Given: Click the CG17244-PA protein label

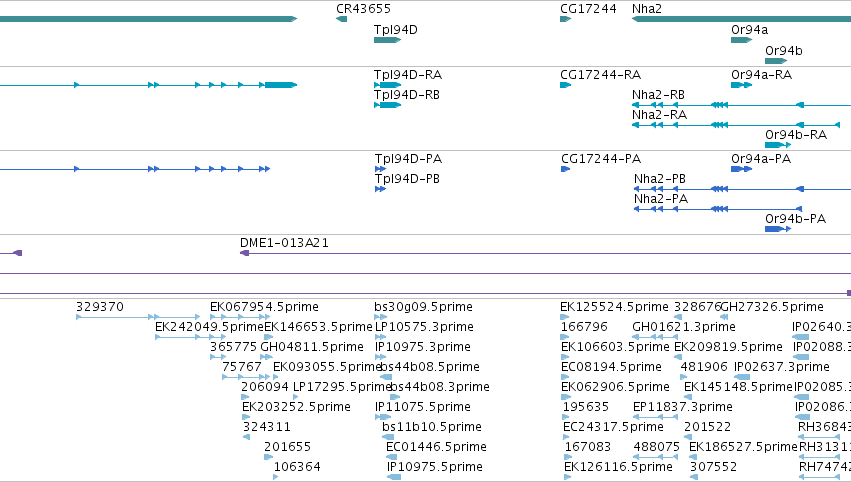Looking at the screenshot, I should pyautogui.click(x=601, y=159).
